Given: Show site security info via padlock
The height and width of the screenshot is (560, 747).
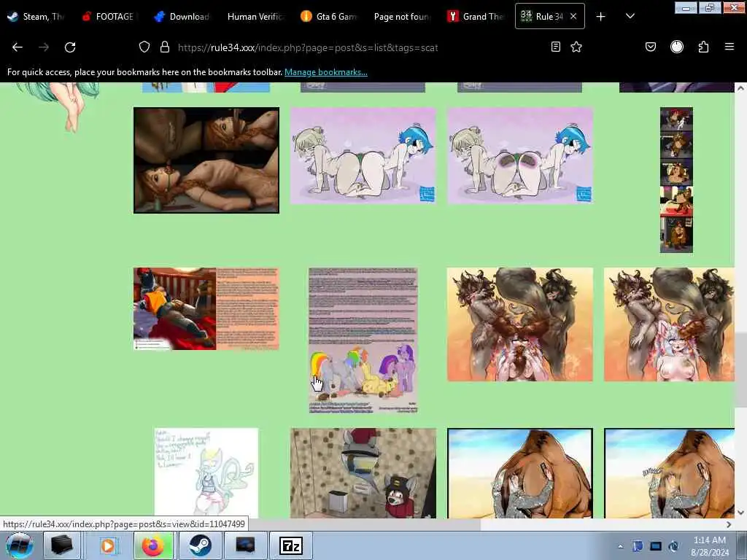Looking at the screenshot, I should click(165, 47).
